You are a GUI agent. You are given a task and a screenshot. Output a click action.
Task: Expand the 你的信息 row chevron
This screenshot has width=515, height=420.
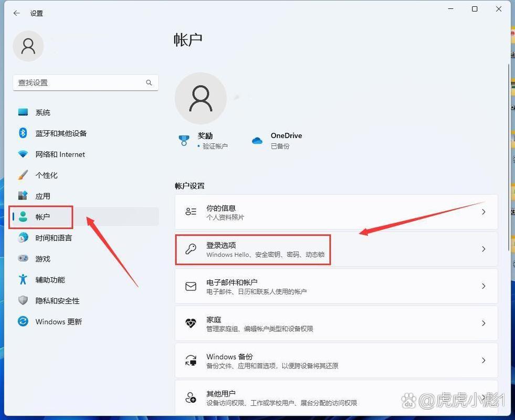tap(484, 212)
